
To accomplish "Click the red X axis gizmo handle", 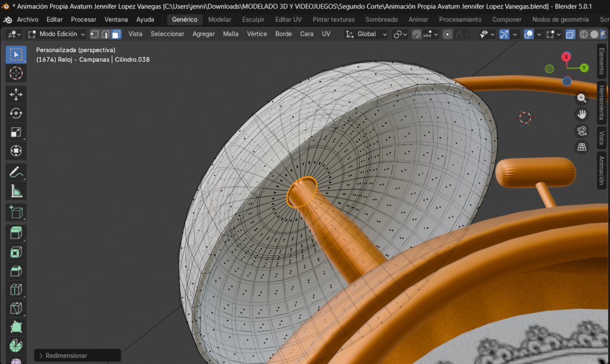I will tap(566, 57).
